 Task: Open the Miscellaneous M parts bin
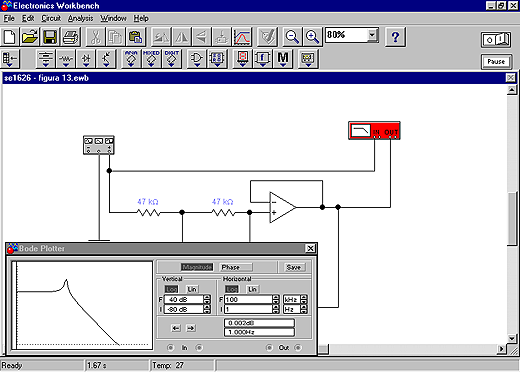283,59
